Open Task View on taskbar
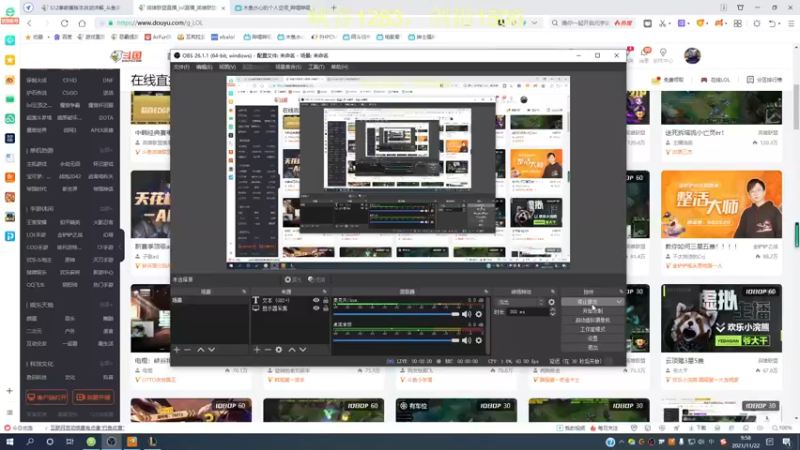 70,441
